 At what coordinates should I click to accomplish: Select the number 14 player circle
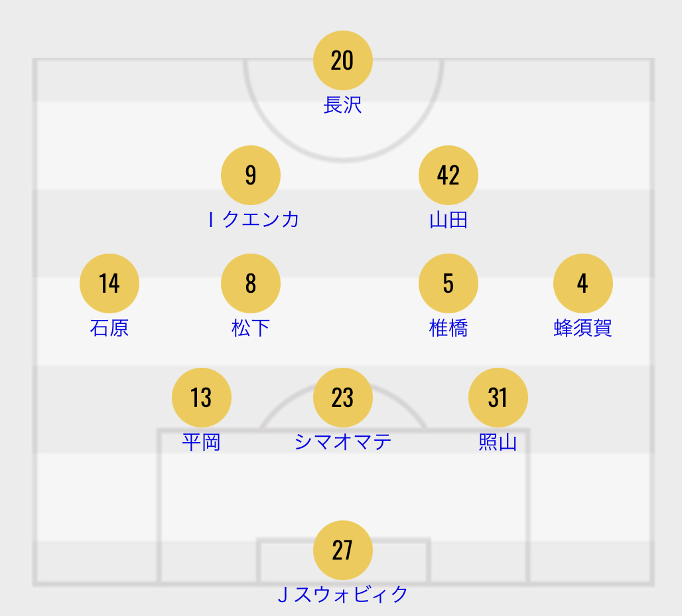(x=109, y=283)
